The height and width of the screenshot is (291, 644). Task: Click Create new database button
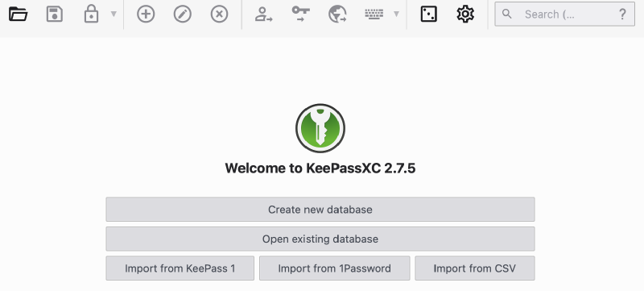click(x=320, y=210)
